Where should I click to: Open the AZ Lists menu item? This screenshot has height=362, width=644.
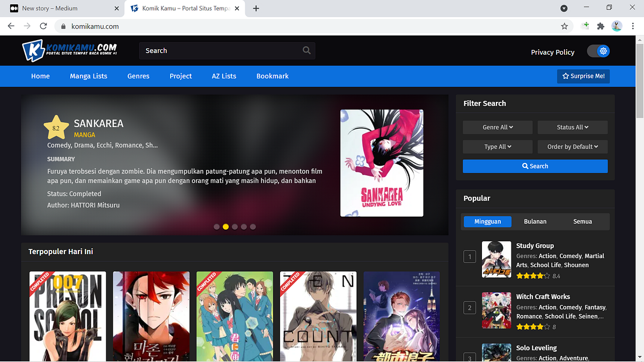tap(224, 76)
